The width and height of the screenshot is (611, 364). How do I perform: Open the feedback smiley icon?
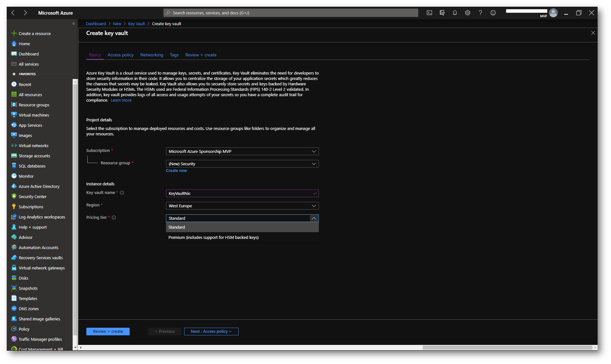coord(493,13)
